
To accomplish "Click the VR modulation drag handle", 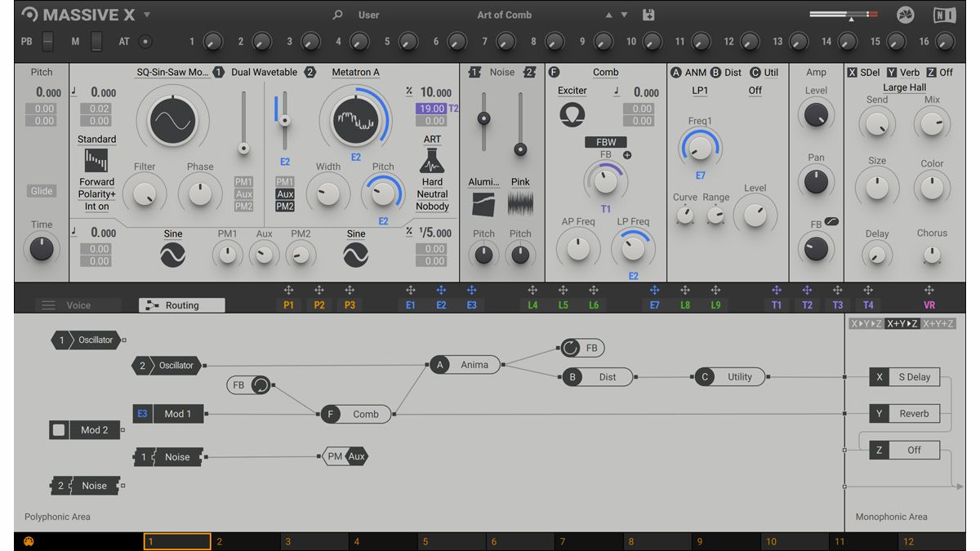I will click(929, 290).
